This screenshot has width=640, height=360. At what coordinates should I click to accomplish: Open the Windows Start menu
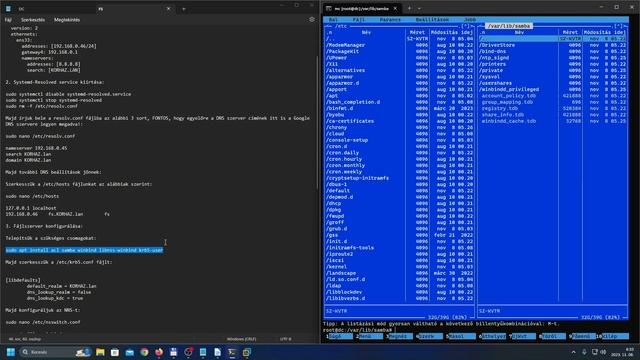11,352
